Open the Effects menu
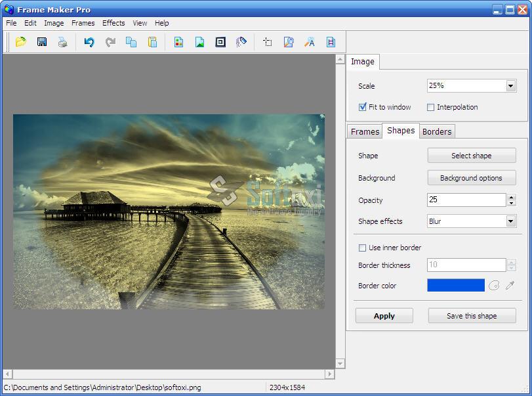 click(113, 23)
